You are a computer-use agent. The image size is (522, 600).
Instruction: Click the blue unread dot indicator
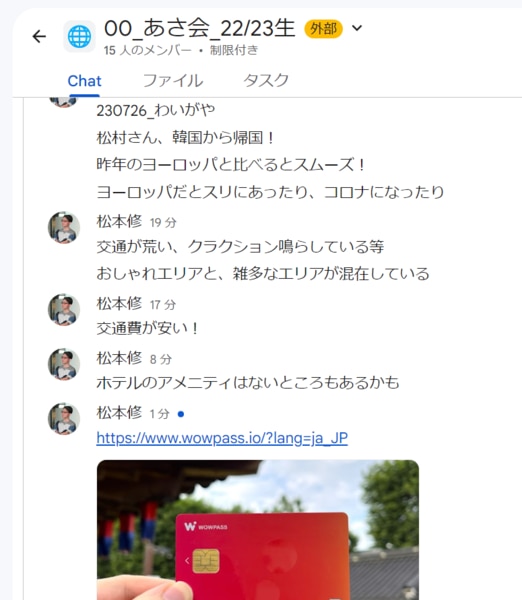click(x=181, y=414)
